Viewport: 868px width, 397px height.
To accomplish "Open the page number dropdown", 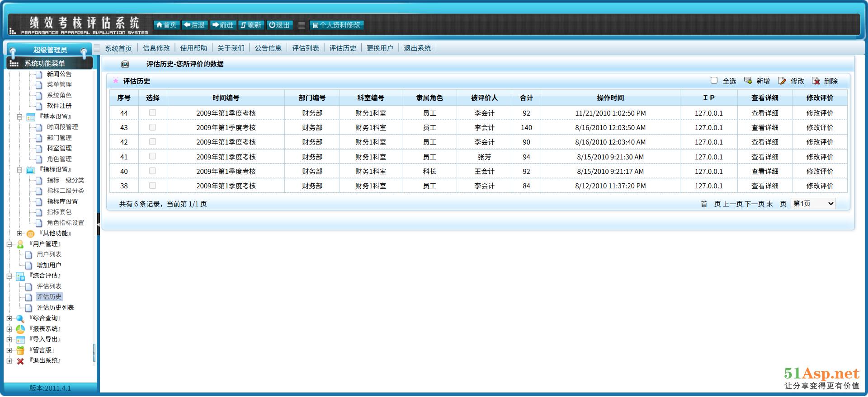I will (x=813, y=204).
